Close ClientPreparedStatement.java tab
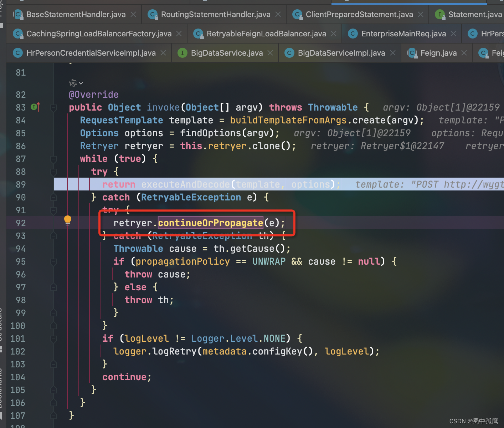This screenshot has height=428, width=504. click(x=421, y=14)
